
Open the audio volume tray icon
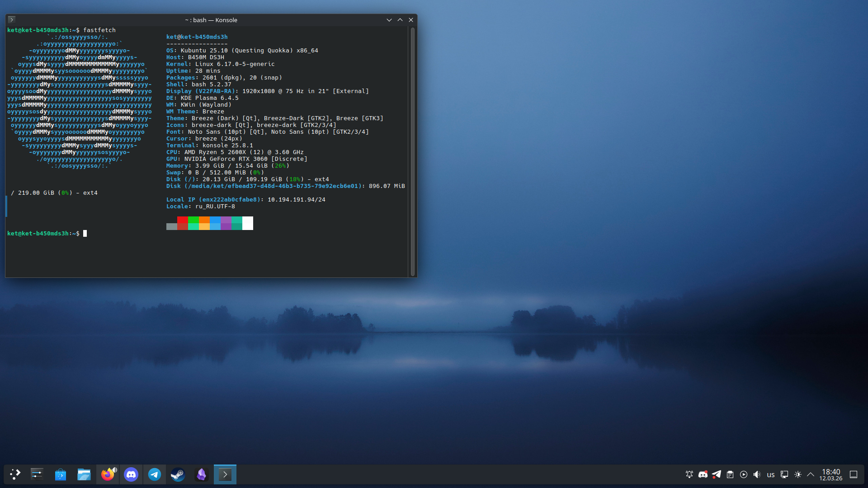coord(757,474)
